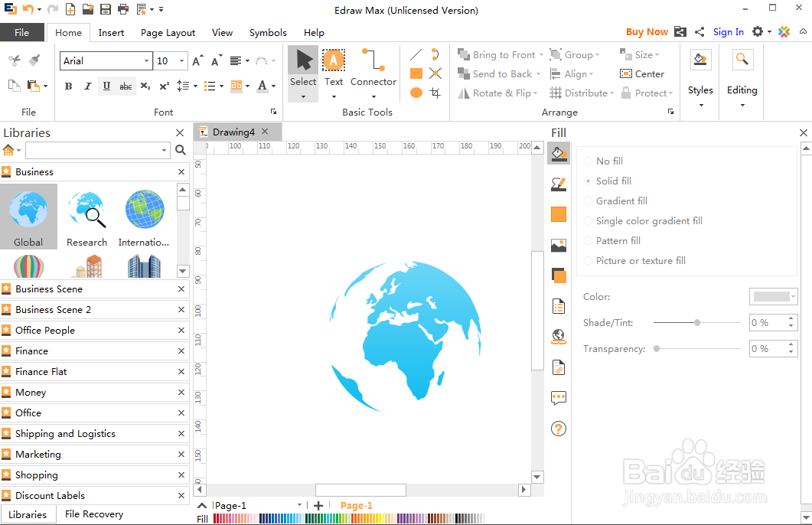Click the Styles paint bucket button
This screenshot has height=525, width=812.
click(x=700, y=60)
